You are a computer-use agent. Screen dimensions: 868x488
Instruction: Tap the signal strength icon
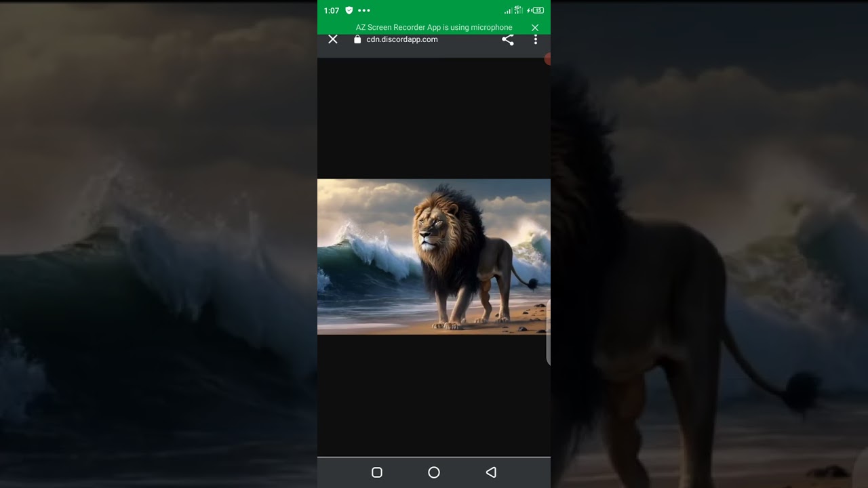(x=509, y=10)
